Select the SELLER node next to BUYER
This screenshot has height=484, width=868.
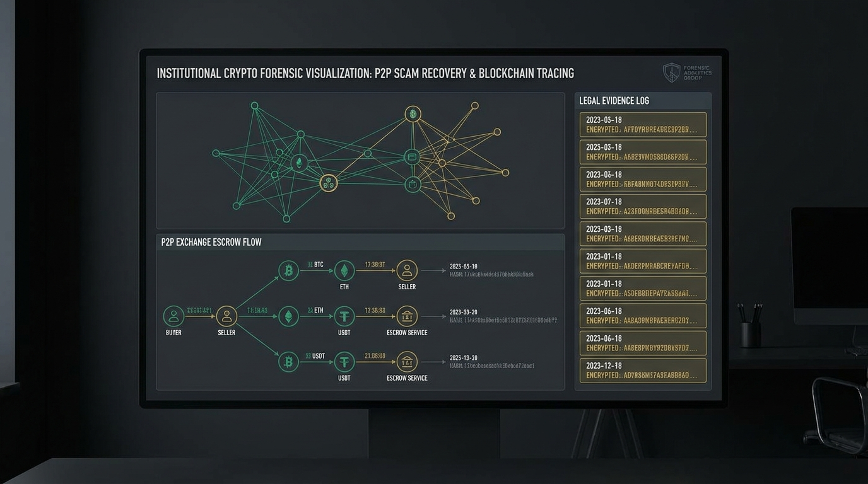226,316
